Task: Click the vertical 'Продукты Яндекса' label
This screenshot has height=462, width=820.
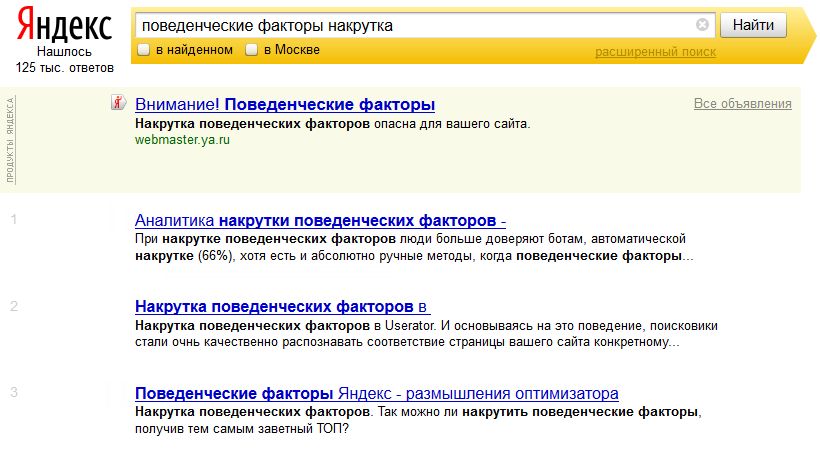Action: tap(10, 140)
